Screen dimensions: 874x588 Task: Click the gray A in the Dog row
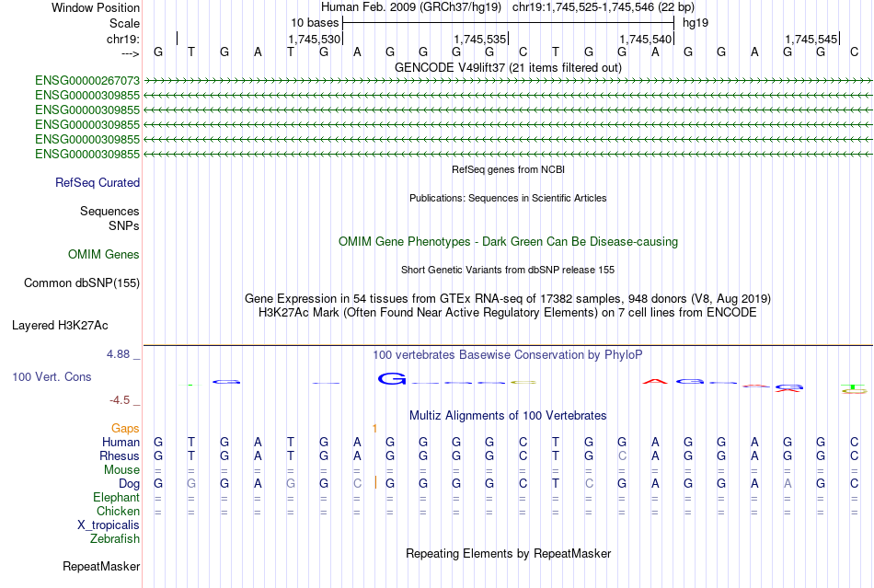click(788, 484)
